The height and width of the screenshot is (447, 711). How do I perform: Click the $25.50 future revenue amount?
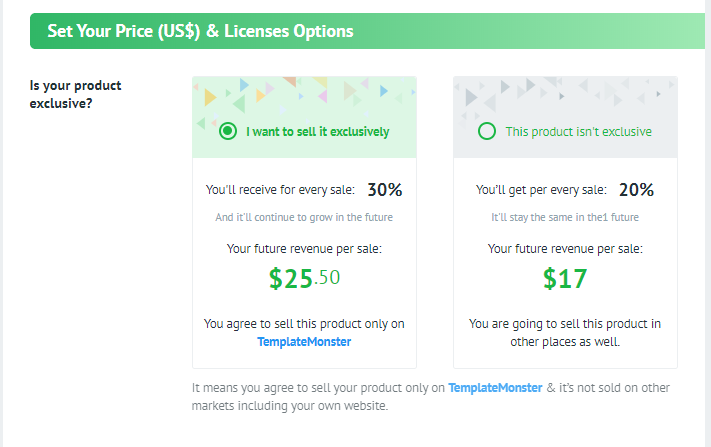coord(304,278)
